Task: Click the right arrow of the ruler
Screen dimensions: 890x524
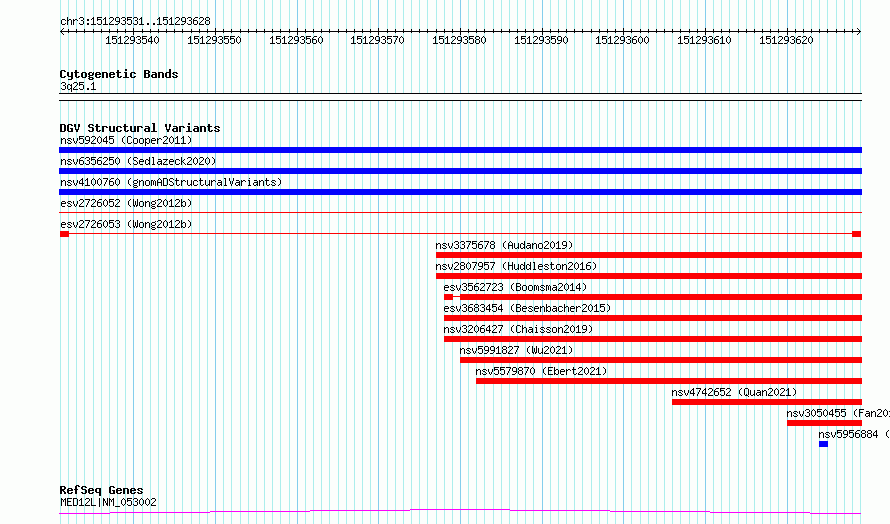Action: tap(859, 32)
